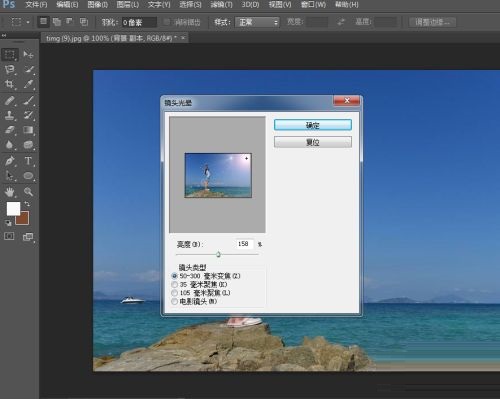Select the Rectangular Marquee tool
The width and height of the screenshot is (500, 399).
(x=10, y=54)
